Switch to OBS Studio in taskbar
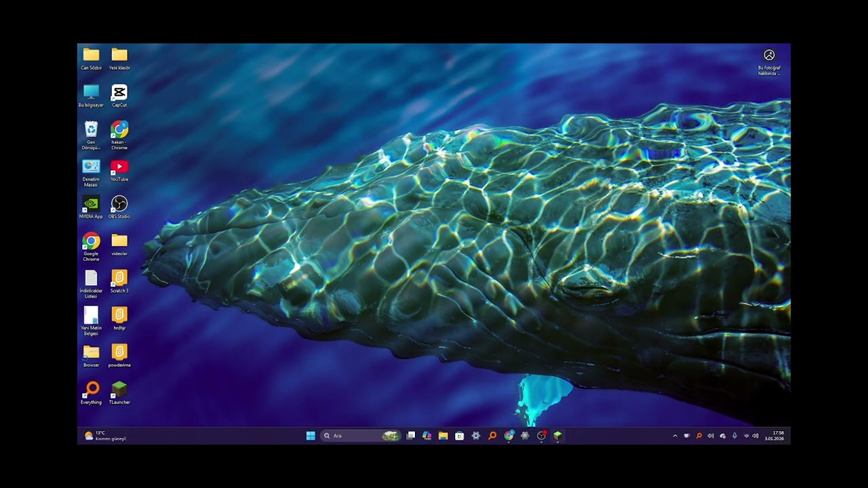 (541, 436)
